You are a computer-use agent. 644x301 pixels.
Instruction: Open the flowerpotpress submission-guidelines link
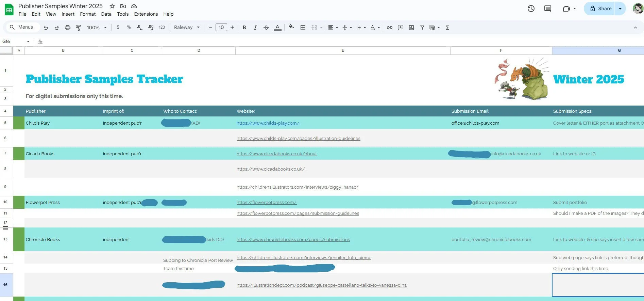[x=298, y=213]
